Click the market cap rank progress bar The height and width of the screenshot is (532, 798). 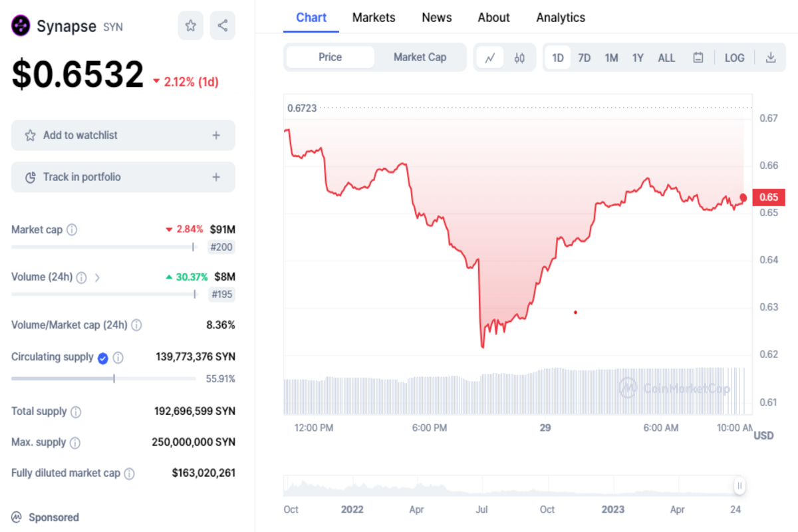pyautogui.click(x=104, y=247)
